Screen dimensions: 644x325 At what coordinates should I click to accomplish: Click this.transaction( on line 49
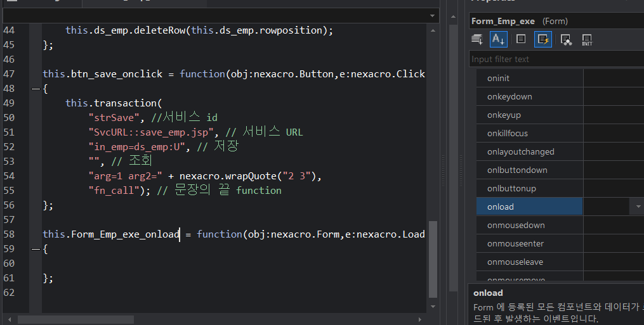[x=114, y=103]
